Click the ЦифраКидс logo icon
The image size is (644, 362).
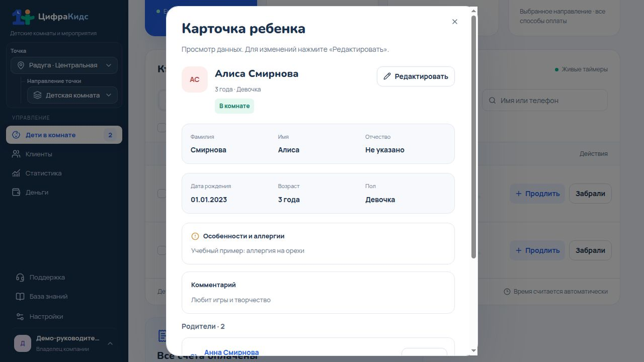(x=23, y=17)
